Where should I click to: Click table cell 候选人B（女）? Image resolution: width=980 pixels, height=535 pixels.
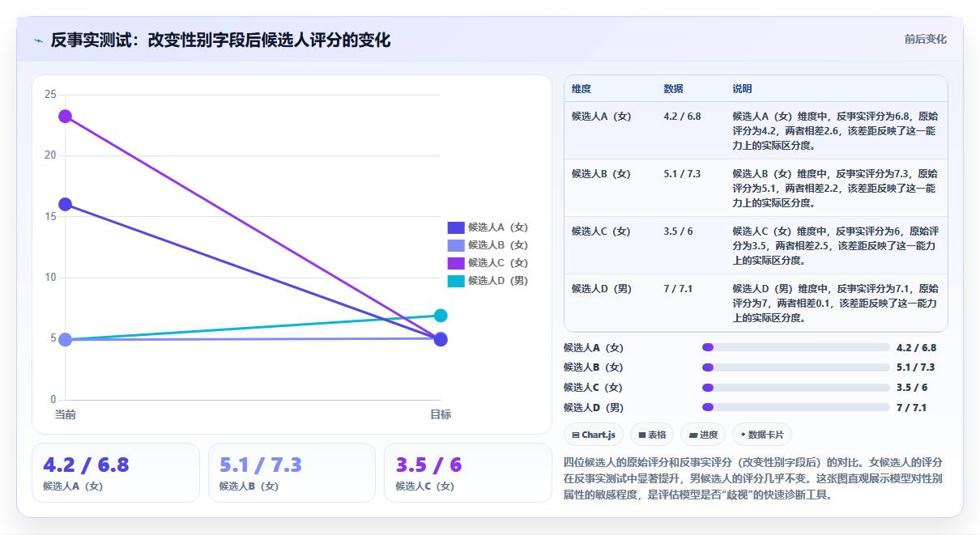pos(602,174)
